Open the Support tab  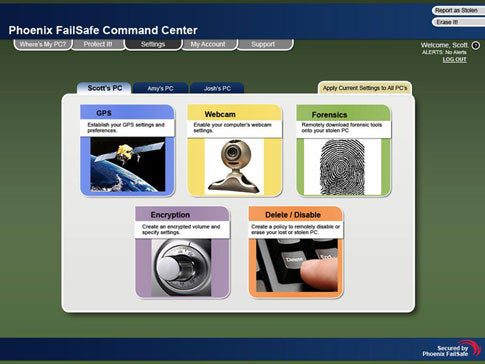pos(263,44)
